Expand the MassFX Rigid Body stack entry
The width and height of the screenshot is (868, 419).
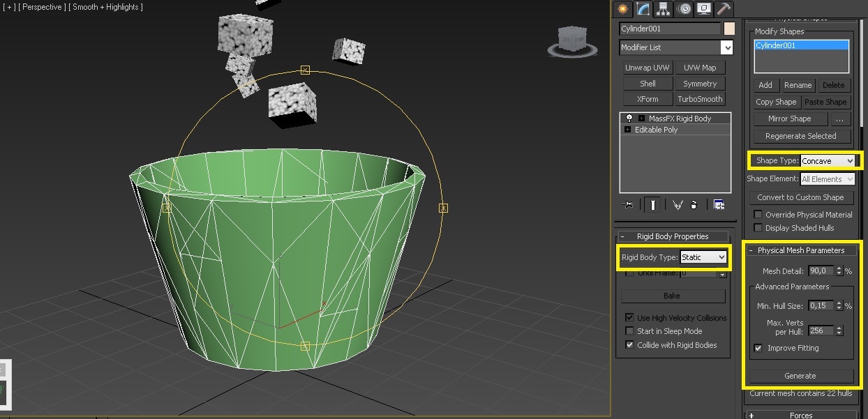(641, 119)
